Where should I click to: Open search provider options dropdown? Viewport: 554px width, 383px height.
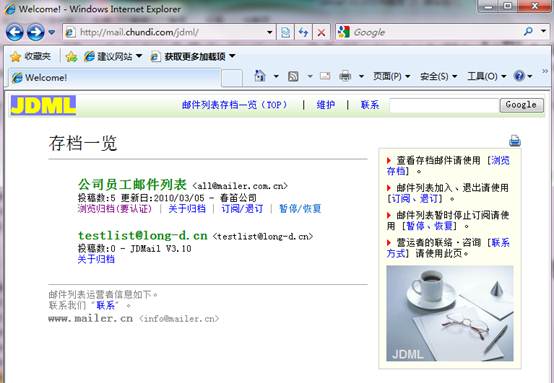coord(543,31)
